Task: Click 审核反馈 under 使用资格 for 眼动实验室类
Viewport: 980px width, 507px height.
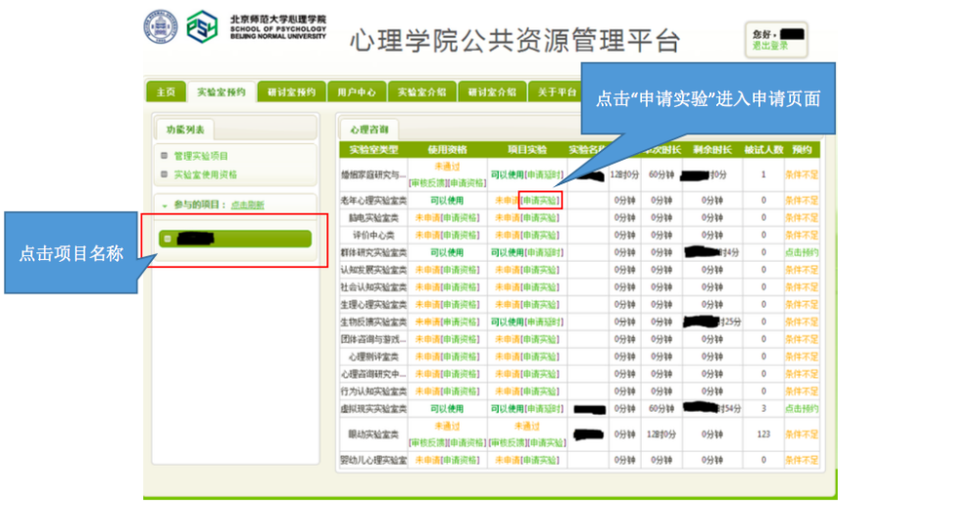Action: (x=427, y=442)
